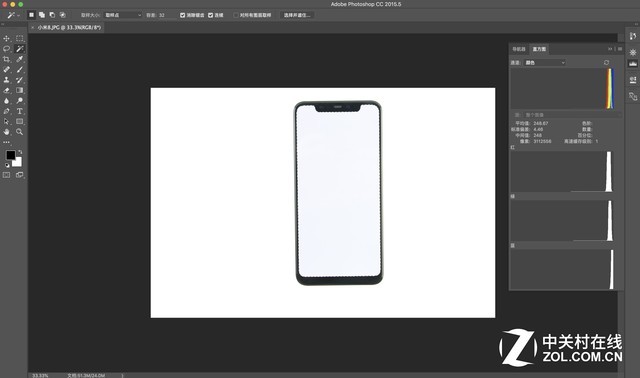Screen dimensions: 640x378
Task: Reset default foreground and background colors
Action: [x=7, y=165]
